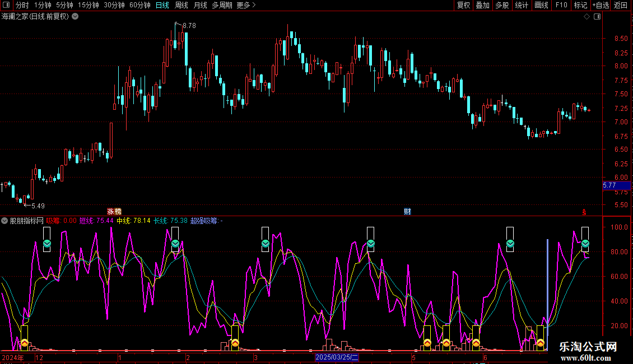
Task: Select the 日线 daily chart tab
Action: [162, 5]
